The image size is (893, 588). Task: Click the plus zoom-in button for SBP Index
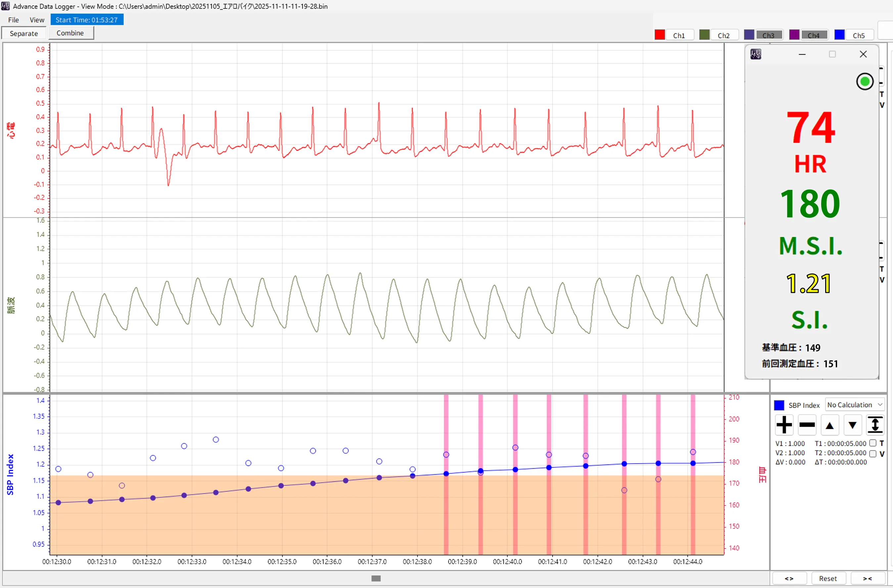[784, 425]
